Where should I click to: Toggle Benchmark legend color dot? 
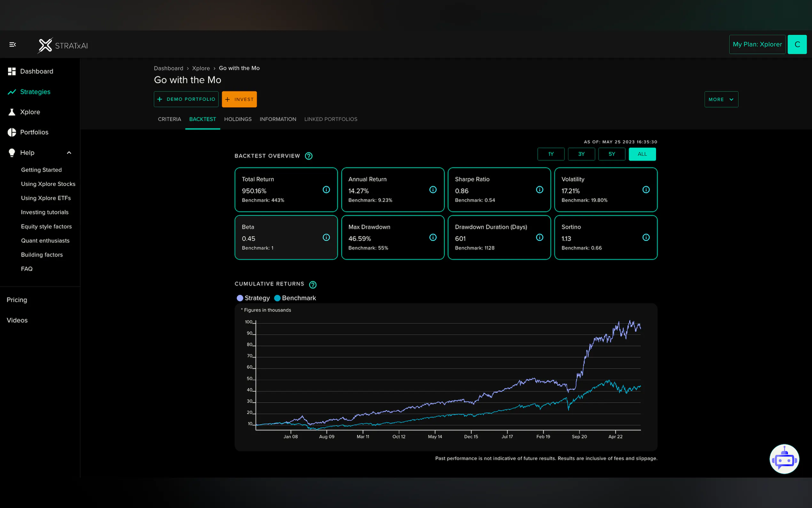pos(277,298)
